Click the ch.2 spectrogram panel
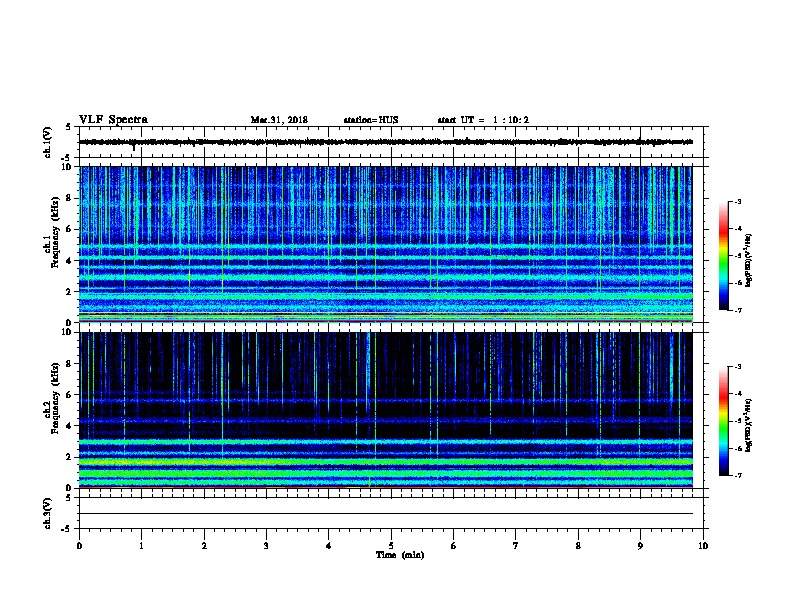 386,410
